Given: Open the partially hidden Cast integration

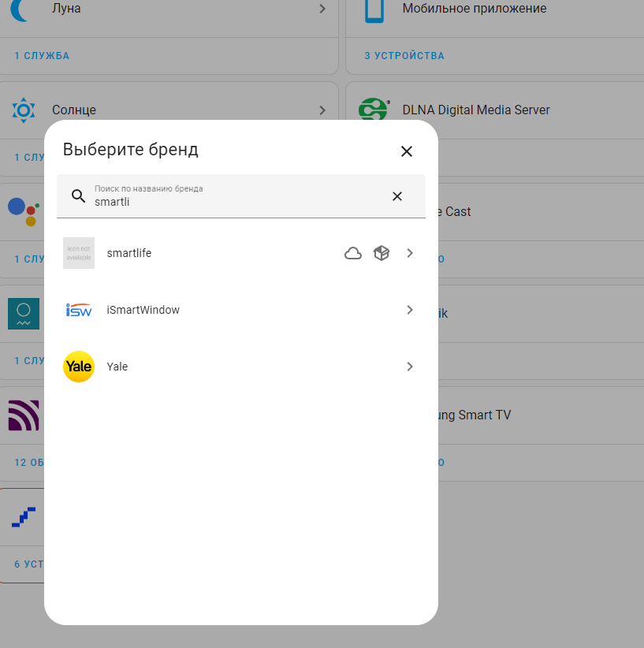Looking at the screenshot, I should 454,211.
